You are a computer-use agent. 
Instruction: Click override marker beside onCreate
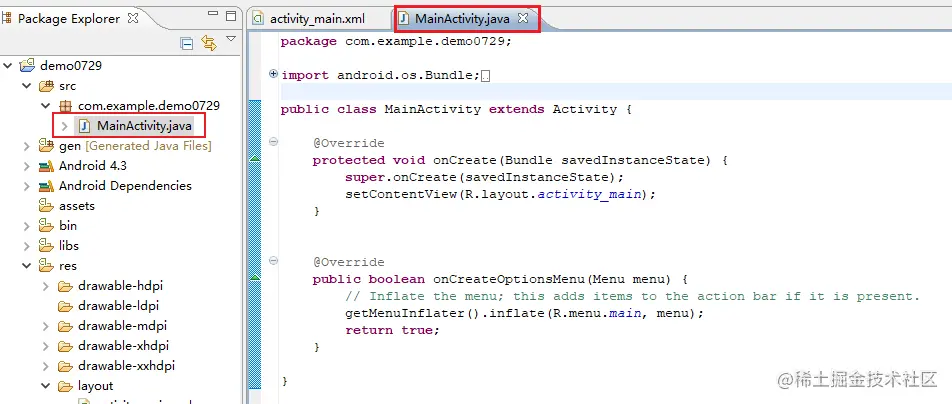click(x=255, y=158)
